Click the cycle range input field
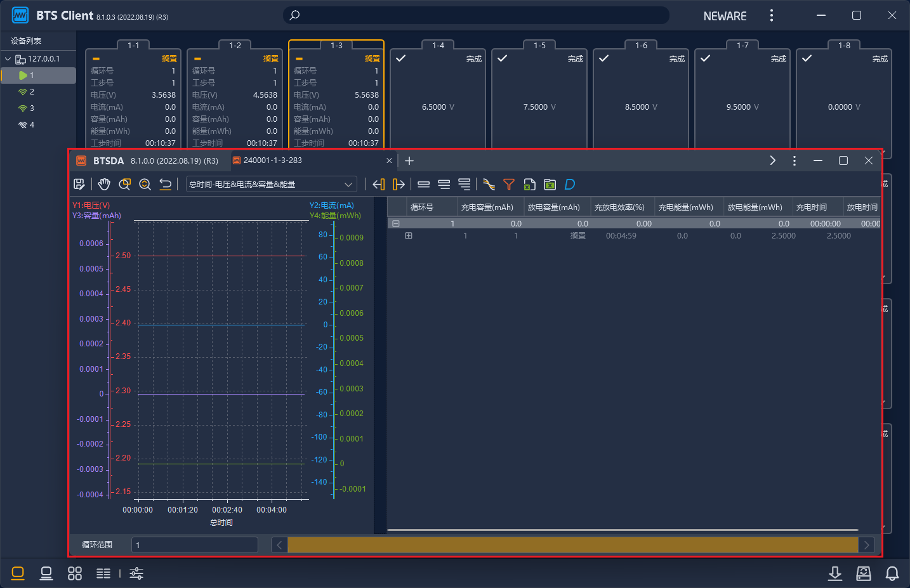This screenshot has width=910, height=588. (194, 545)
